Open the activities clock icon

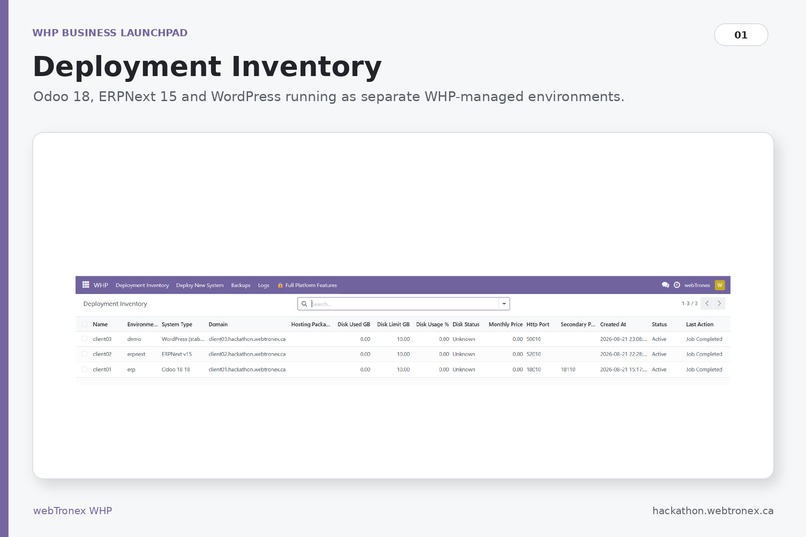(x=677, y=285)
